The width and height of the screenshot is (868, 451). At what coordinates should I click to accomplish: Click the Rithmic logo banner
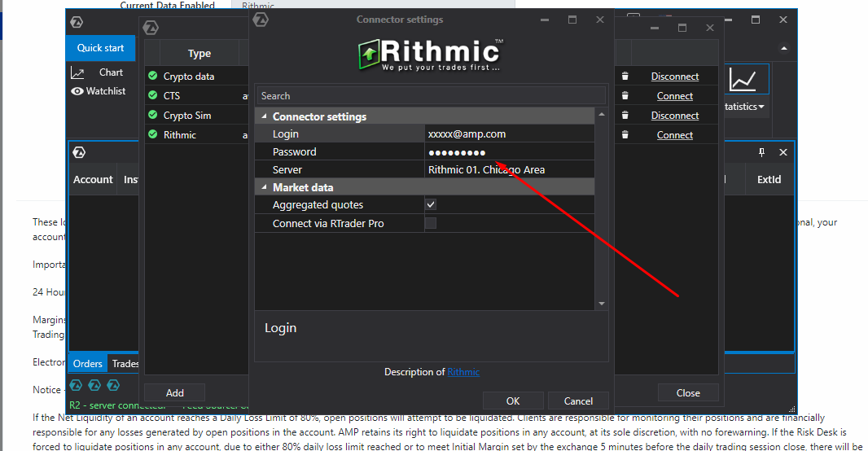point(431,55)
